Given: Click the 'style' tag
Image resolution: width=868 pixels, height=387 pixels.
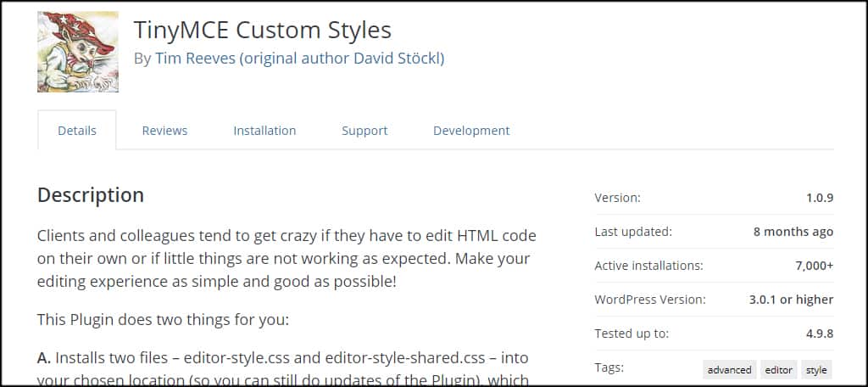Looking at the screenshot, I should 816,370.
